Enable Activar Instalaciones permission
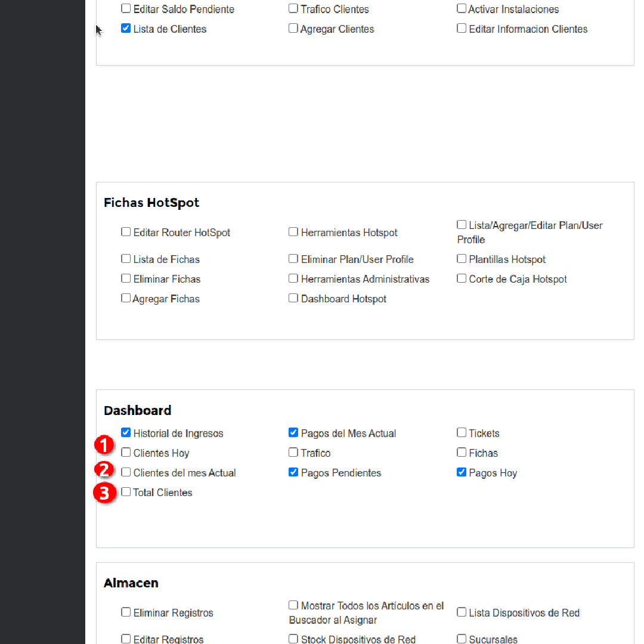This screenshot has height=644, width=644. (462, 8)
